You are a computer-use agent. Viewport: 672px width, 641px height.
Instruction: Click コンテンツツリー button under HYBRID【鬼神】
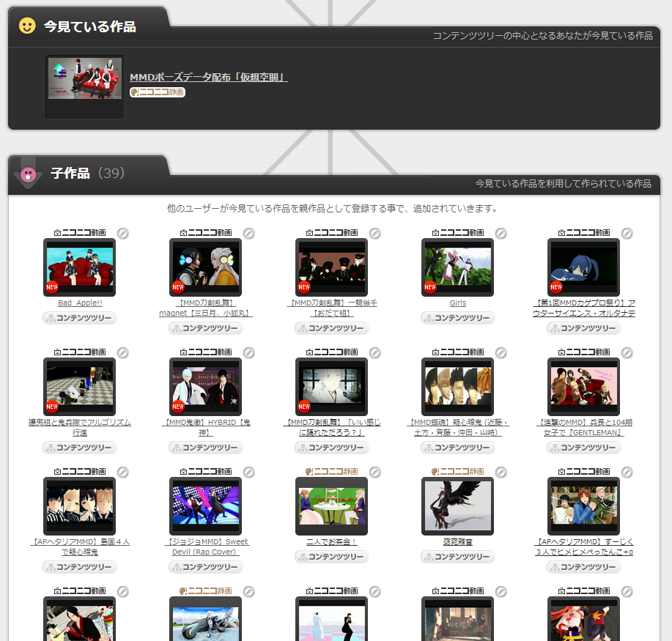pyautogui.click(x=206, y=448)
